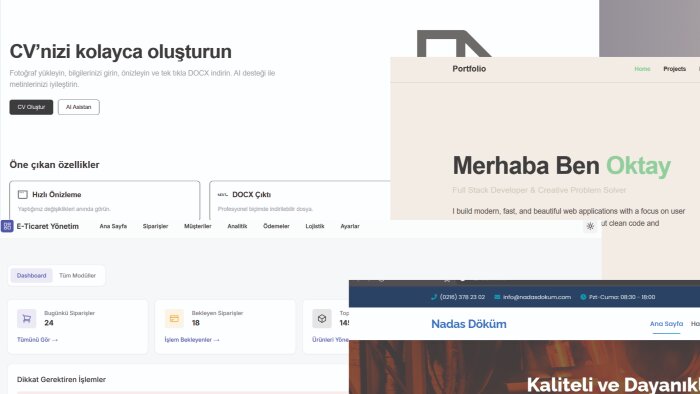700x394 pixels.
Task: Switch to the Tüm Modüller tab
Action: click(x=77, y=276)
